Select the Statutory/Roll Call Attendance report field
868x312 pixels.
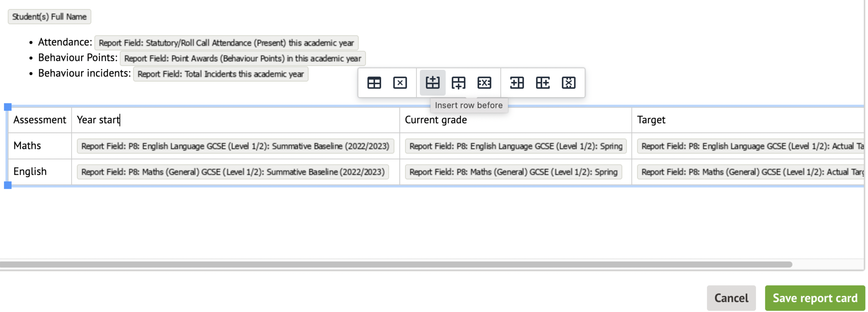[x=226, y=43]
